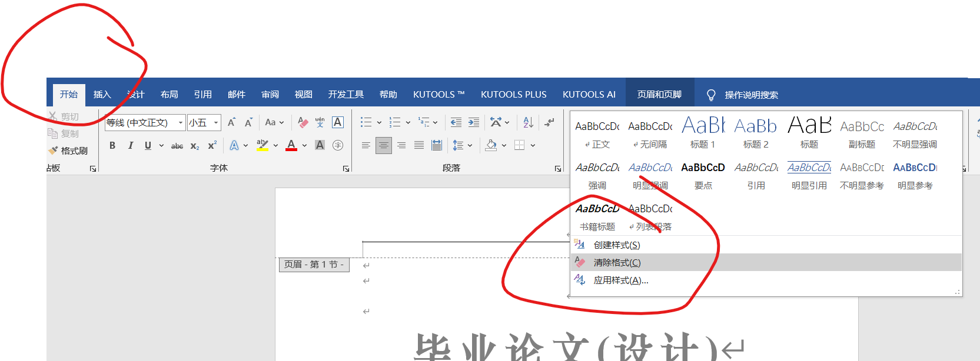Click the Asian layout icon in paragraph group
This screenshot has height=361, width=980.
[496, 122]
